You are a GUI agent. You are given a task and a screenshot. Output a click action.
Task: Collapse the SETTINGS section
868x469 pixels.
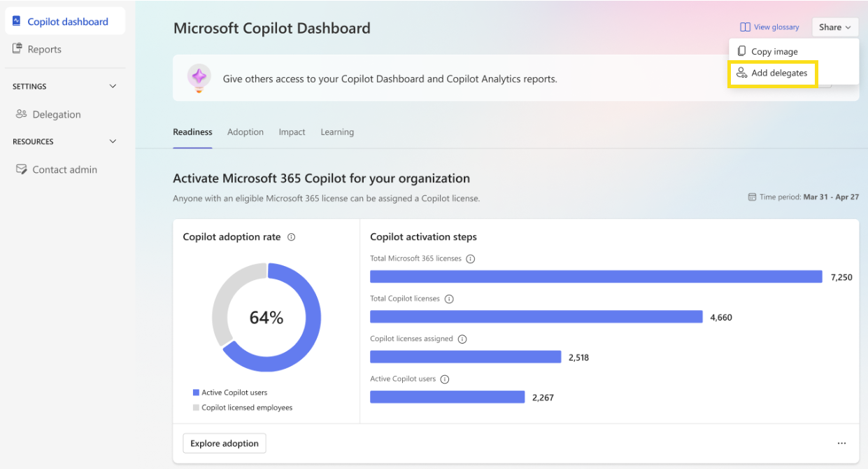pyautogui.click(x=113, y=85)
